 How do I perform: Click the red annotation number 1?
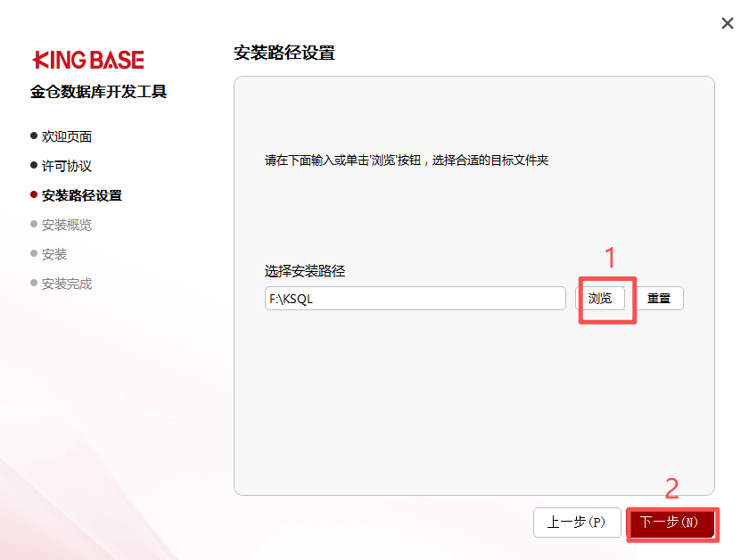coord(610,257)
